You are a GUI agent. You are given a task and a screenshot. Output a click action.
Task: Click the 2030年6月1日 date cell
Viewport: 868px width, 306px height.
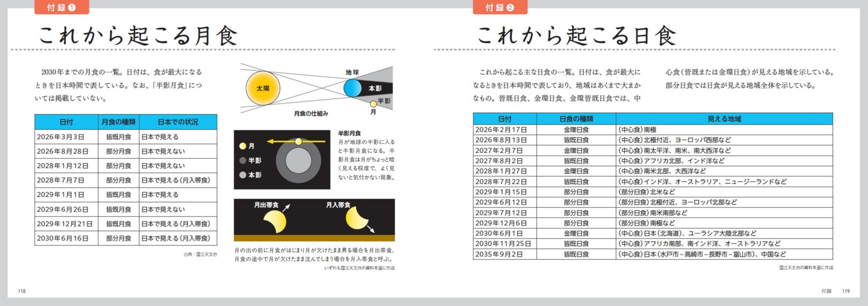[501, 233]
